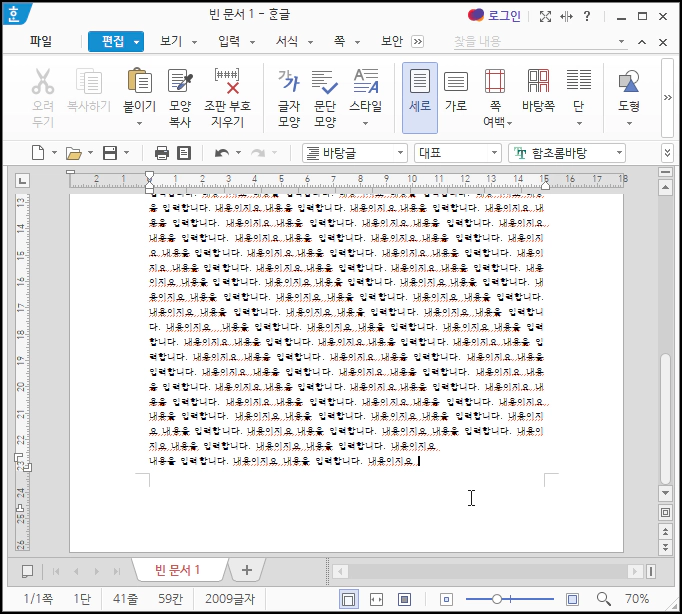Open the Format (서식) menu

click(287, 41)
